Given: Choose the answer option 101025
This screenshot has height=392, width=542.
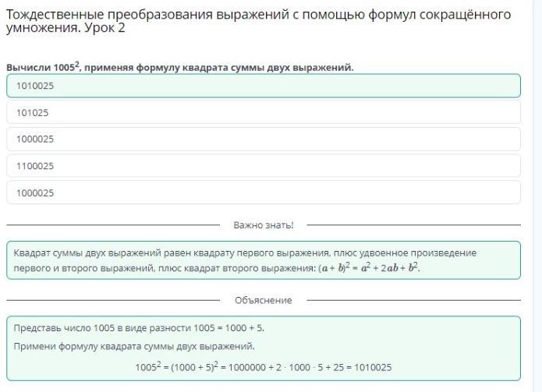Looking at the screenshot, I should (x=264, y=112).
